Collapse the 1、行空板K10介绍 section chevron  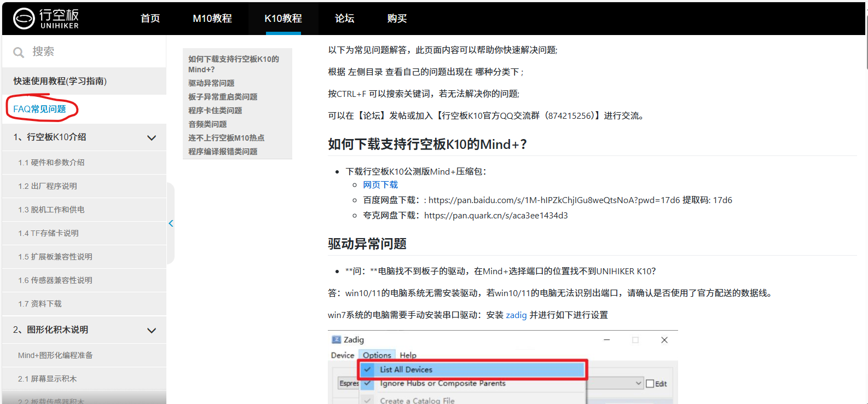(x=152, y=137)
